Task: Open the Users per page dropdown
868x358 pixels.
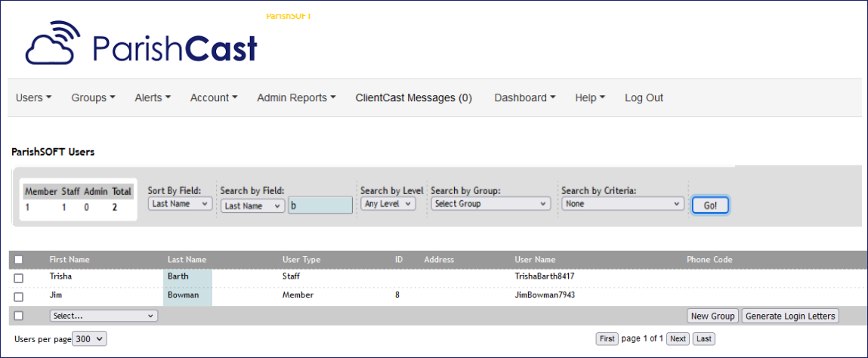Action: (90, 338)
